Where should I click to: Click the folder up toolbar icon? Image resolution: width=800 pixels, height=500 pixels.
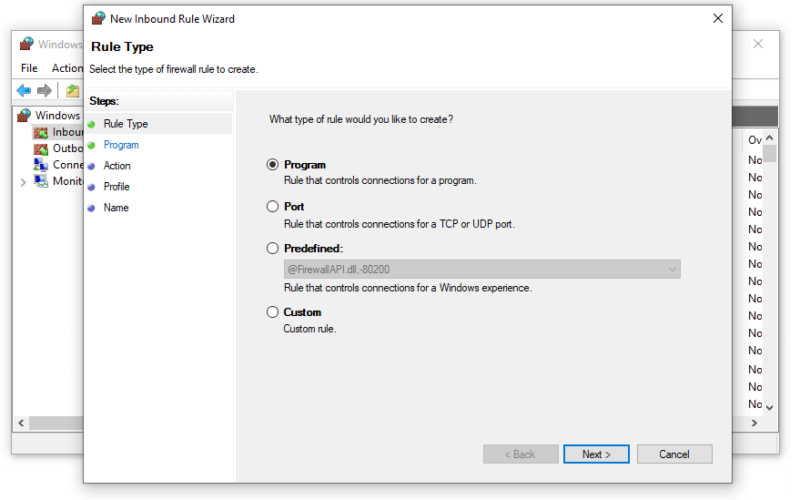pyautogui.click(x=73, y=91)
